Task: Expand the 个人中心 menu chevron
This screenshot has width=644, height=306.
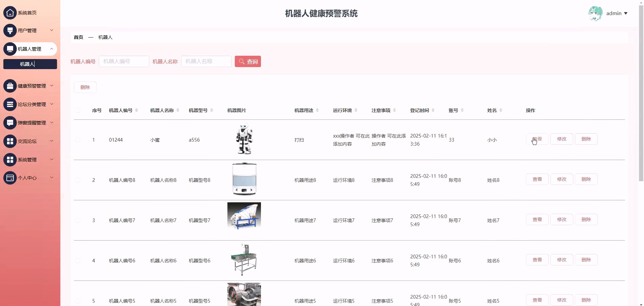Action: pyautogui.click(x=52, y=177)
